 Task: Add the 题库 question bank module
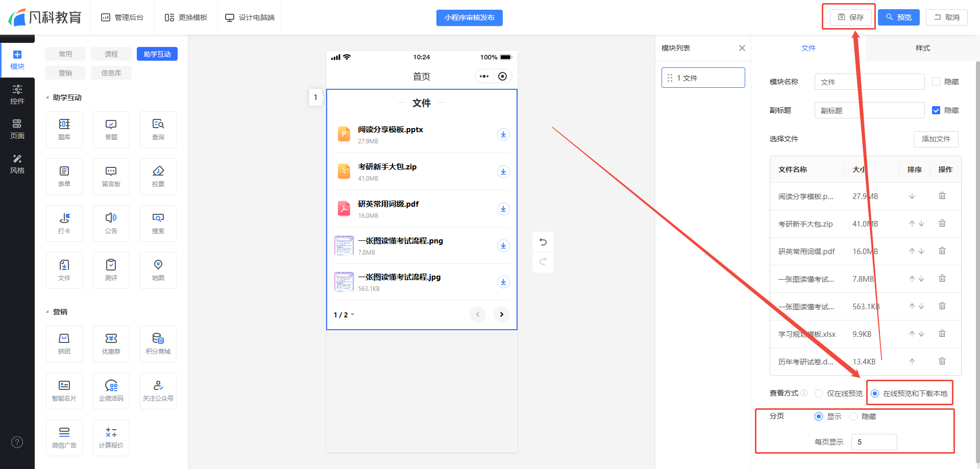click(64, 130)
